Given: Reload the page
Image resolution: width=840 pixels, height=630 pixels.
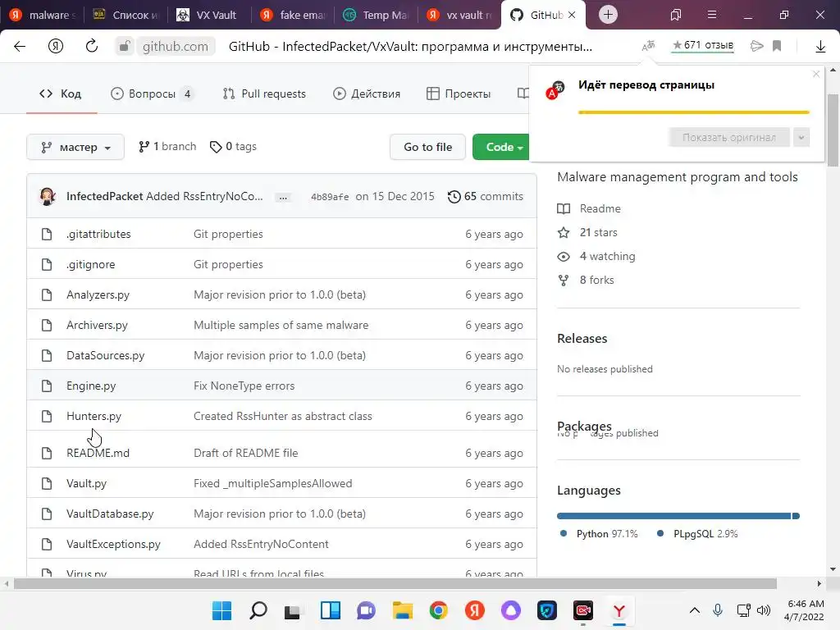Looking at the screenshot, I should point(92,46).
